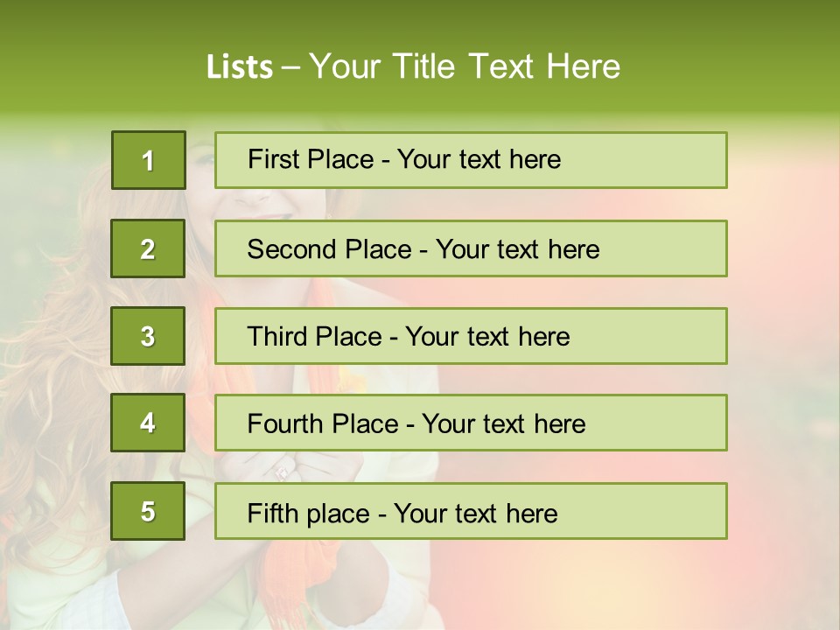Click the 'Your text here' part of the Second Place row

[518, 249]
